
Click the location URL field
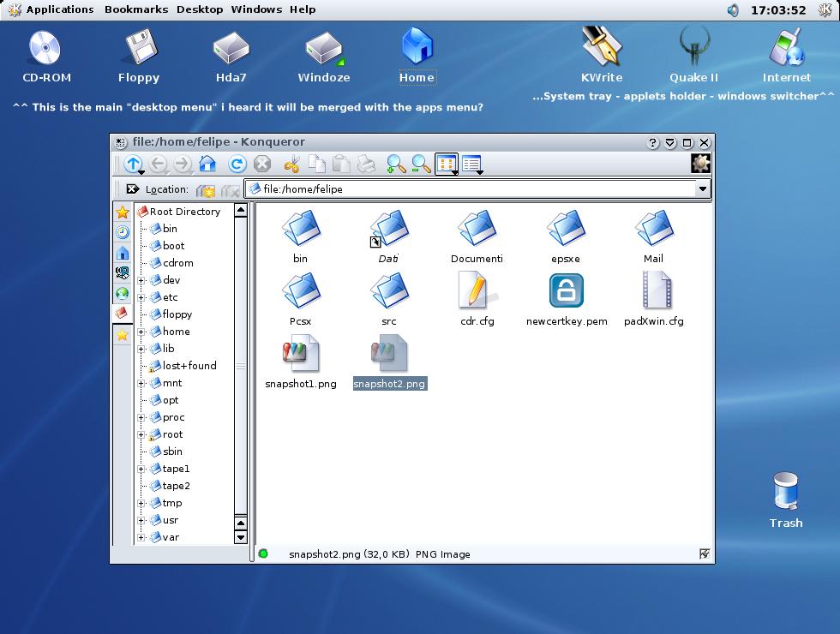click(477, 189)
